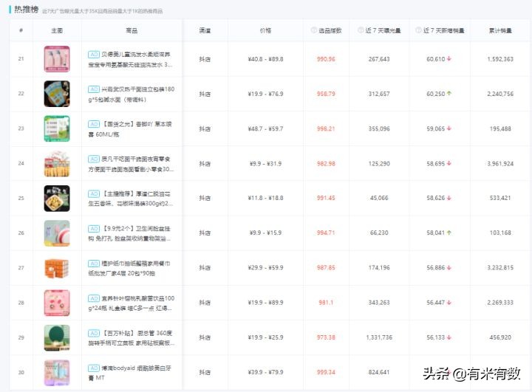The width and height of the screenshot is (532, 392).
Task: Open the row 24 instant noodle snack thumbnail
Action: click(57, 163)
